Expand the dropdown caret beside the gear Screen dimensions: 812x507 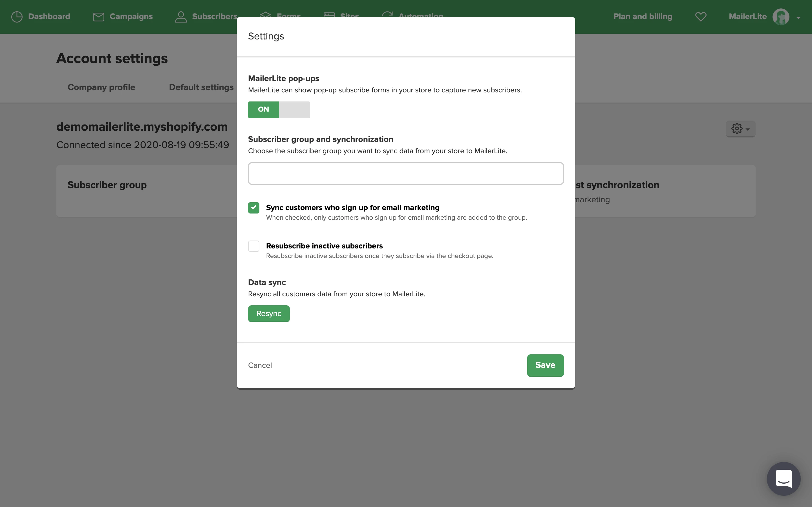pos(748,130)
